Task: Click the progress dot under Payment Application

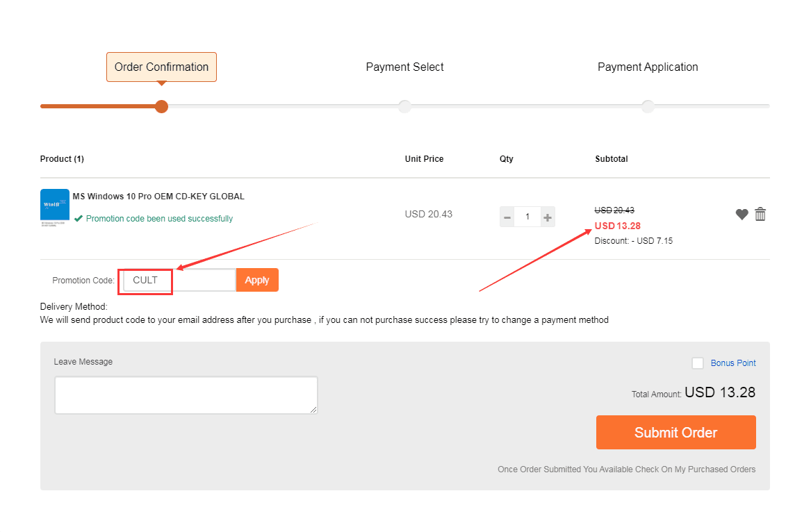Action: pyautogui.click(x=648, y=106)
